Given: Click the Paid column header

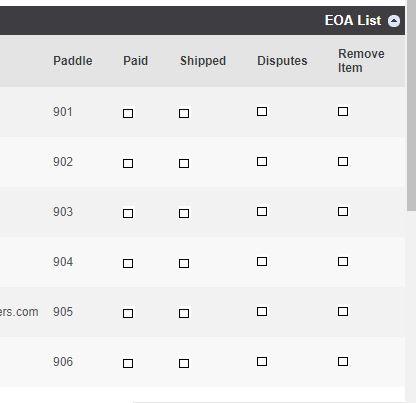Looking at the screenshot, I should click(135, 61).
